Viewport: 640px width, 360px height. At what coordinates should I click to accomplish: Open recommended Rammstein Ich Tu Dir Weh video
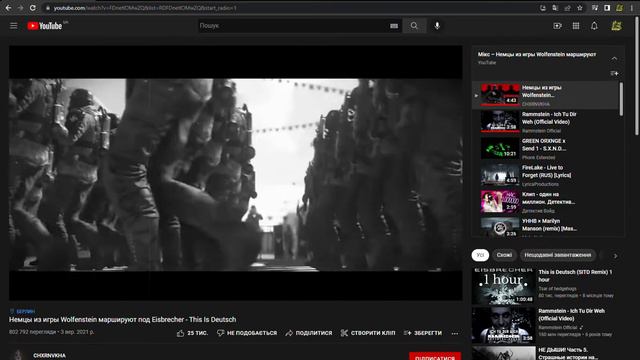[x=547, y=325]
